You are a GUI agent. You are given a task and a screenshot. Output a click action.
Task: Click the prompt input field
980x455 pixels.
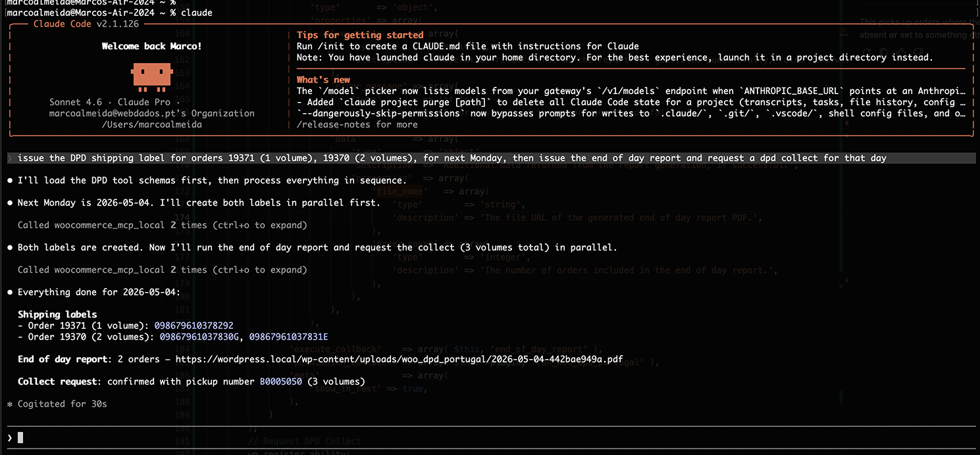coord(490,437)
